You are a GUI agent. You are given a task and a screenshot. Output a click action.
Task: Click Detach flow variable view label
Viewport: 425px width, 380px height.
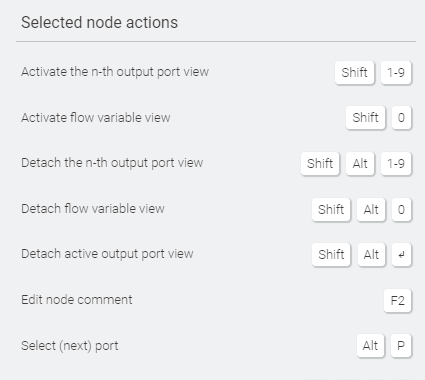point(93,209)
